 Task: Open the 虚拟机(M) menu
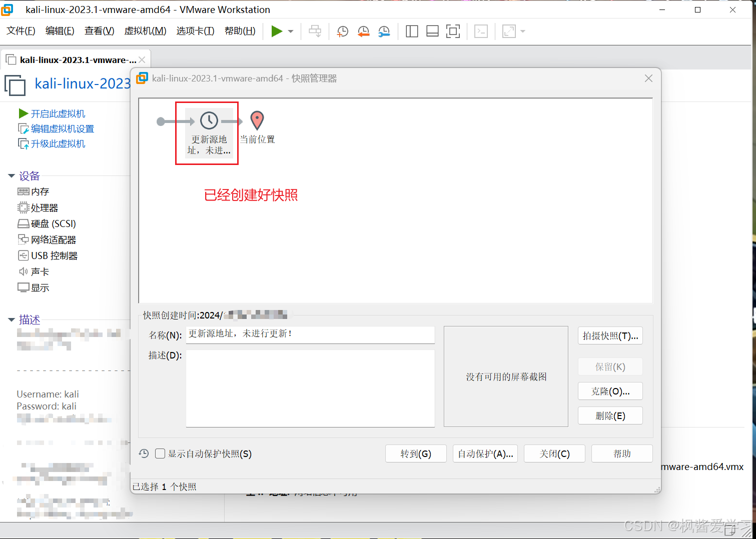point(146,31)
